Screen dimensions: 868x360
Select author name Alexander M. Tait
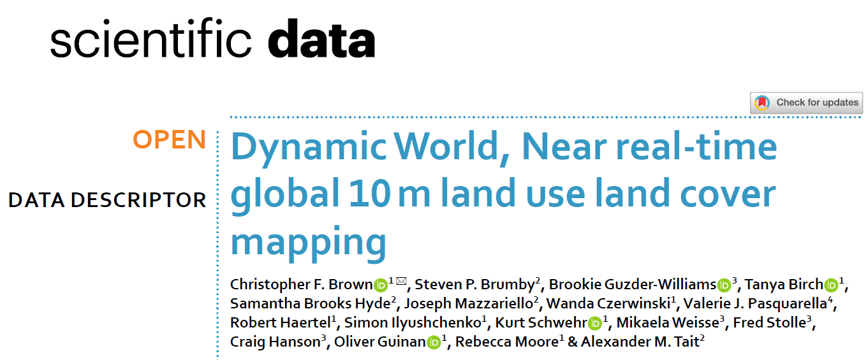[640, 342]
